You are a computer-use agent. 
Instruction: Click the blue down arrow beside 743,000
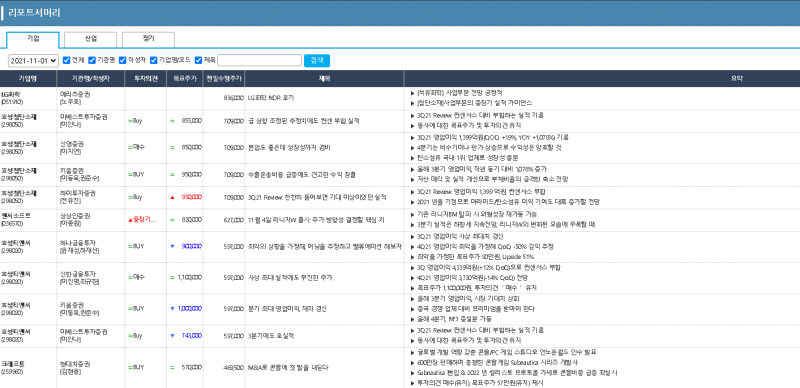pyautogui.click(x=172, y=335)
